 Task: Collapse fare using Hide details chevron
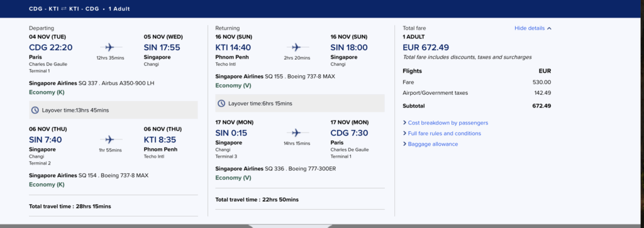[550, 28]
